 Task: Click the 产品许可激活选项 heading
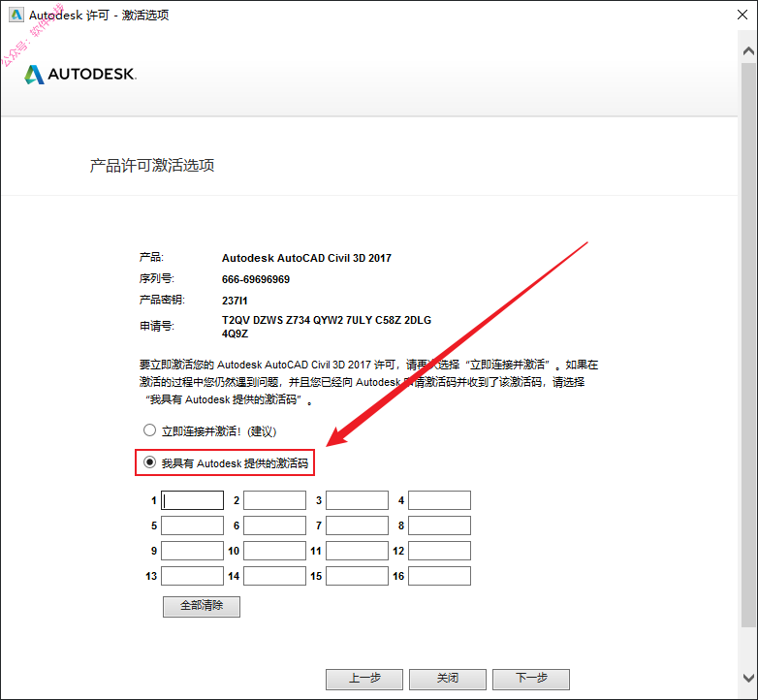pyautogui.click(x=152, y=166)
